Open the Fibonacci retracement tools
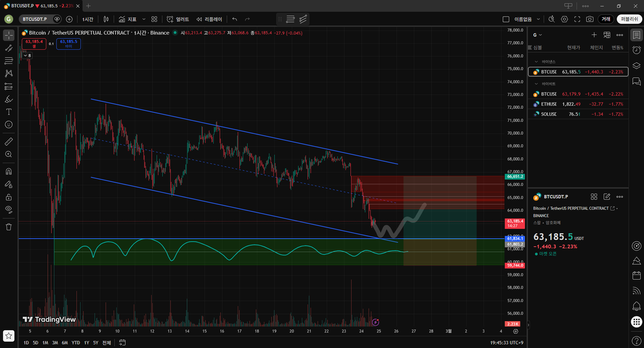Image resolution: width=644 pixels, height=348 pixels. pyautogui.click(x=9, y=61)
